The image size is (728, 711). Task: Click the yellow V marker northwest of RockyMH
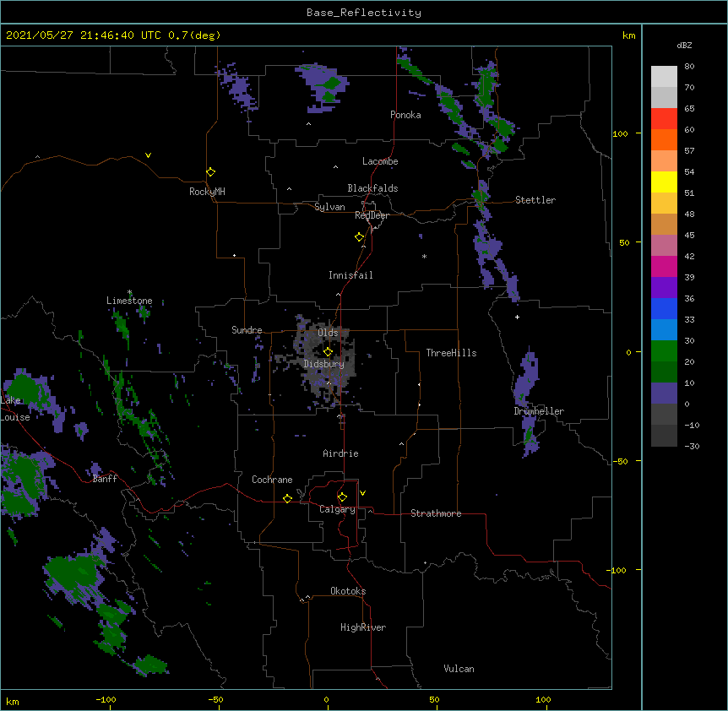[148, 155]
